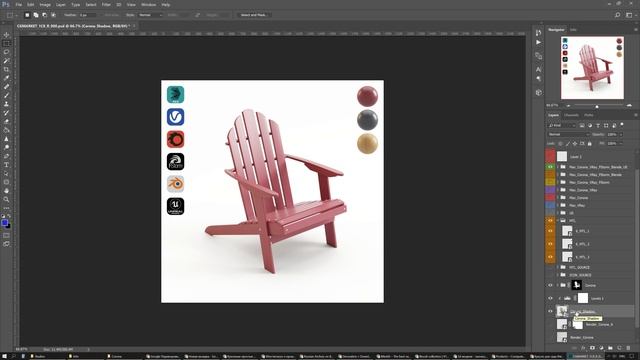Hide the Levels 1 adjustment layer
The width and height of the screenshot is (640, 360).
coord(550,298)
